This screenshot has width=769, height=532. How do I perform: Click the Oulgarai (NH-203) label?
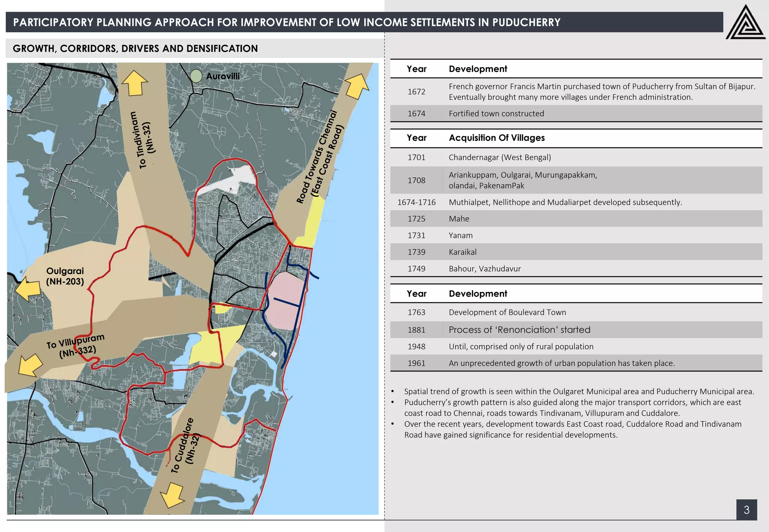pyautogui.click(x=65, y=276)
